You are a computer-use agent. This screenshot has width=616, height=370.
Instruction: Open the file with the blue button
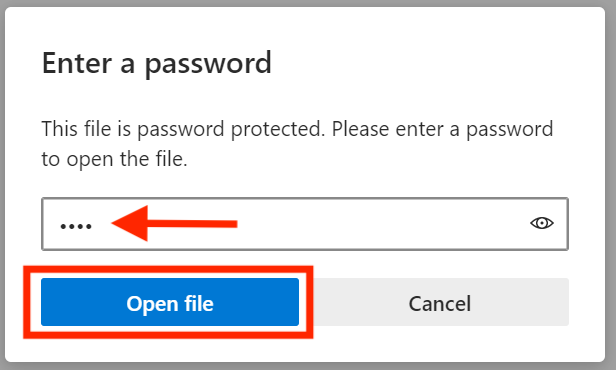(170, 302)
